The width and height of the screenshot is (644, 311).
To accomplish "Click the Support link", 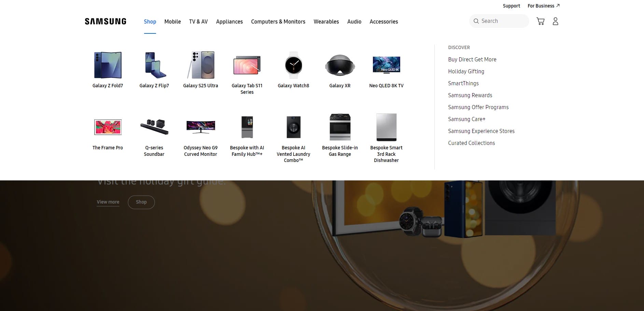I will pyautogui.click(x=511, y=5).
